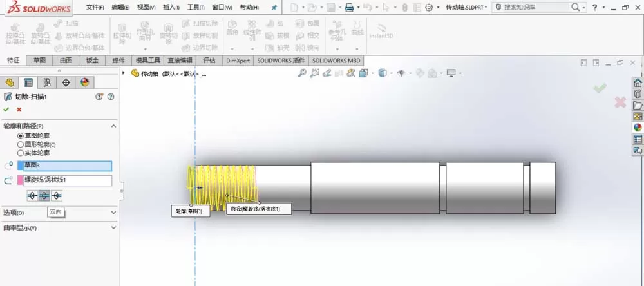Cancel the feature with red X in panel
Viewport: 644px width, 286px height.
point(19,110)
